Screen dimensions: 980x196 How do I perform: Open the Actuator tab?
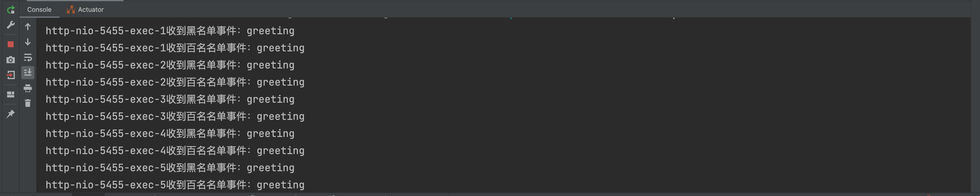(85, 9)
